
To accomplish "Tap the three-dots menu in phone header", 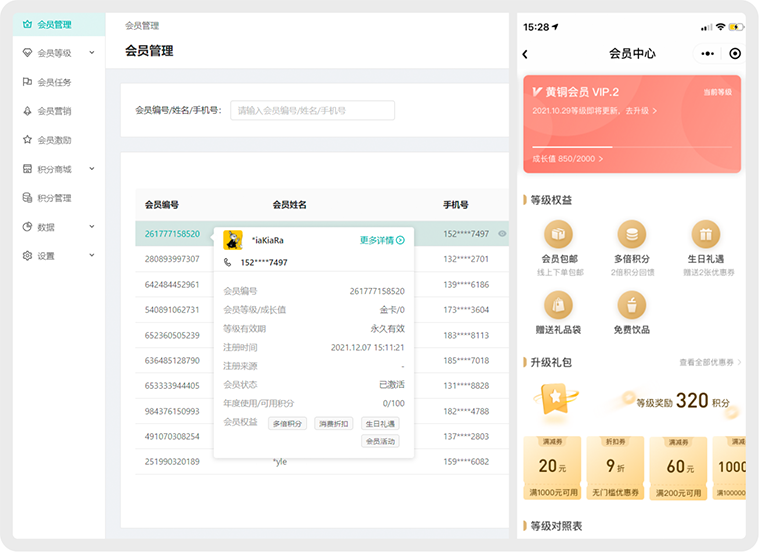I will [708, 53].
